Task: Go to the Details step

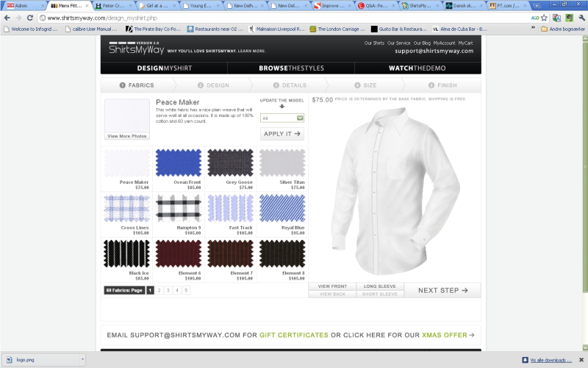Action: [290, 85]
